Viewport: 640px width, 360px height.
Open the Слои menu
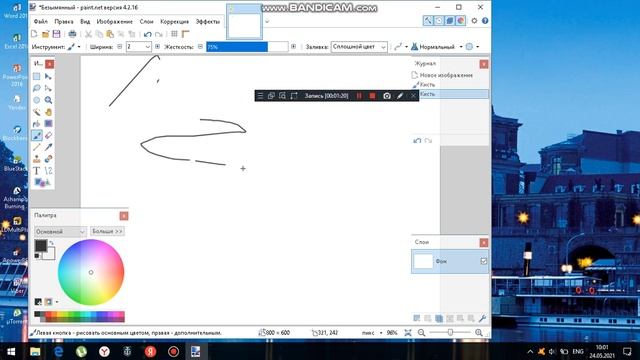click(147, 21)
